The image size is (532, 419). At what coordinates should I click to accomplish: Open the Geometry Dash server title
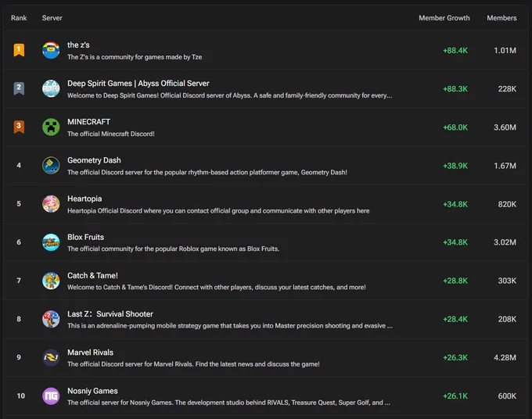94,160
